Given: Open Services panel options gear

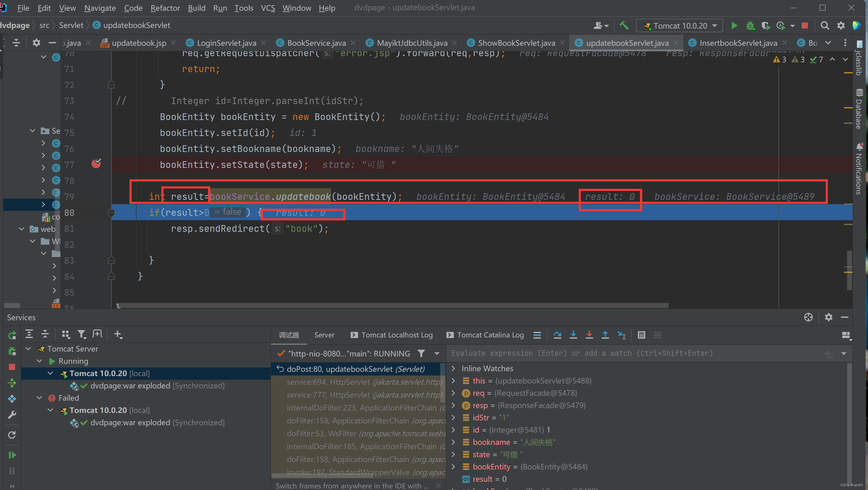Looking at the screenshot, I should [x=828, y=317].
